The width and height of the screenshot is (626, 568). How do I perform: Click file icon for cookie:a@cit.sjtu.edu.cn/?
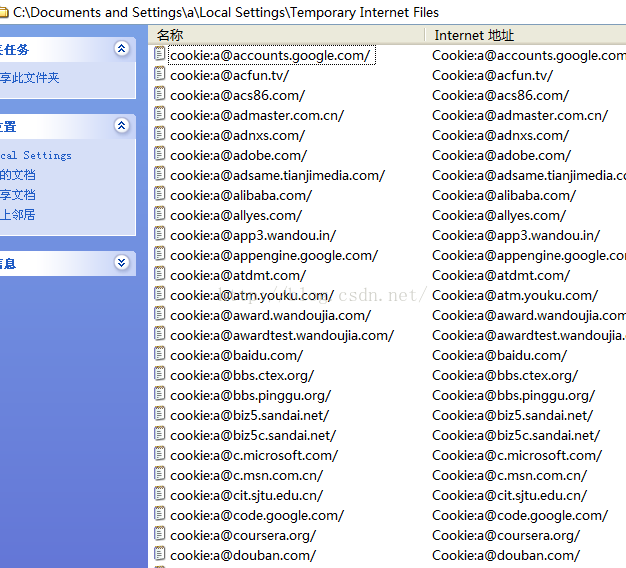pyautogui.click(x=160, y=493)
